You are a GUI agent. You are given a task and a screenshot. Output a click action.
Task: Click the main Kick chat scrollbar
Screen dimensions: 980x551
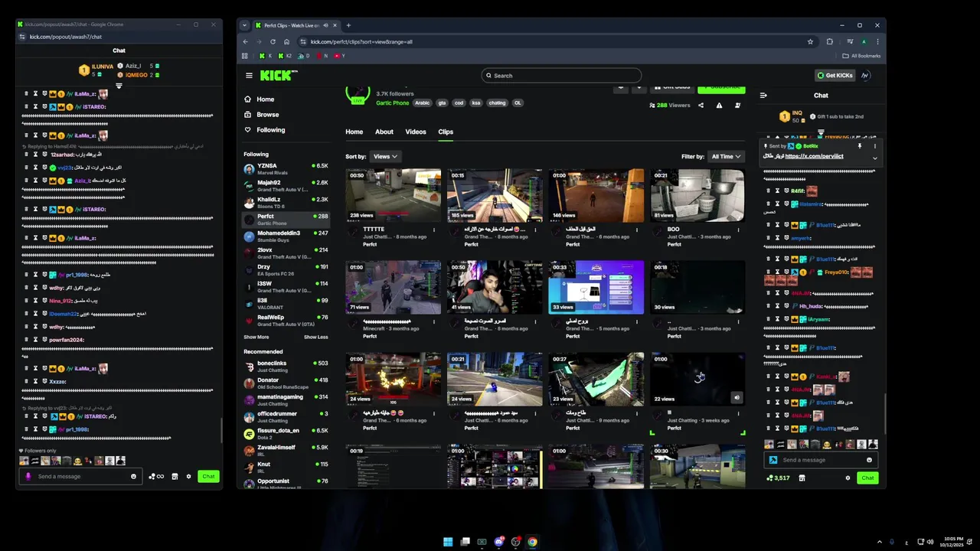click(x=884, y=413)
